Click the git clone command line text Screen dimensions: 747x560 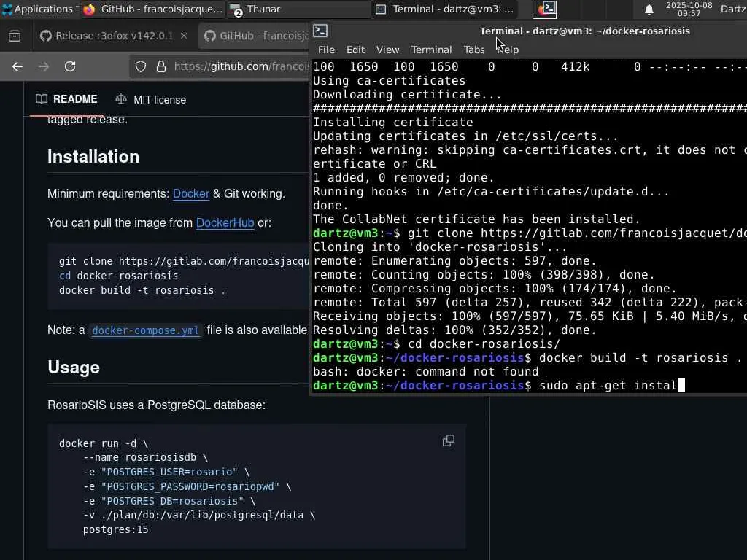coord(184,261)
